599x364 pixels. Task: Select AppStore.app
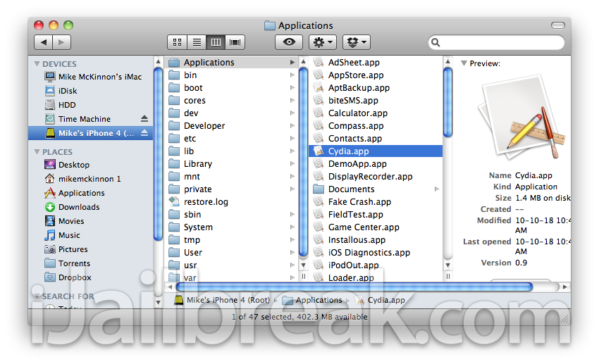(x=376, y=75)
